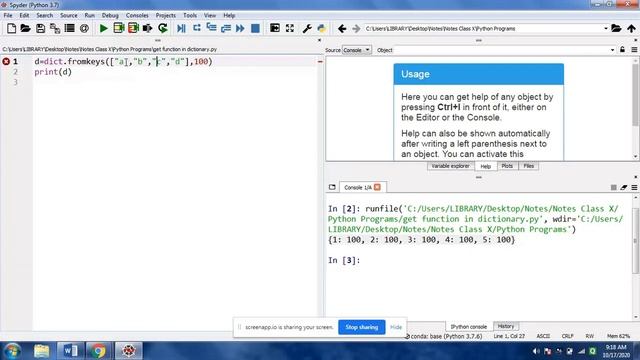The height and width of the screenshot is (360, 640).
Task: Run selection or current line
Action: [x=147, y=28]
